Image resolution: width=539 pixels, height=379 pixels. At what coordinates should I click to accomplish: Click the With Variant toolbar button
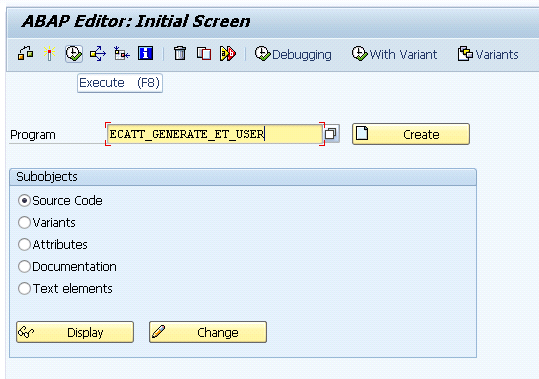(x=395, y=54)
